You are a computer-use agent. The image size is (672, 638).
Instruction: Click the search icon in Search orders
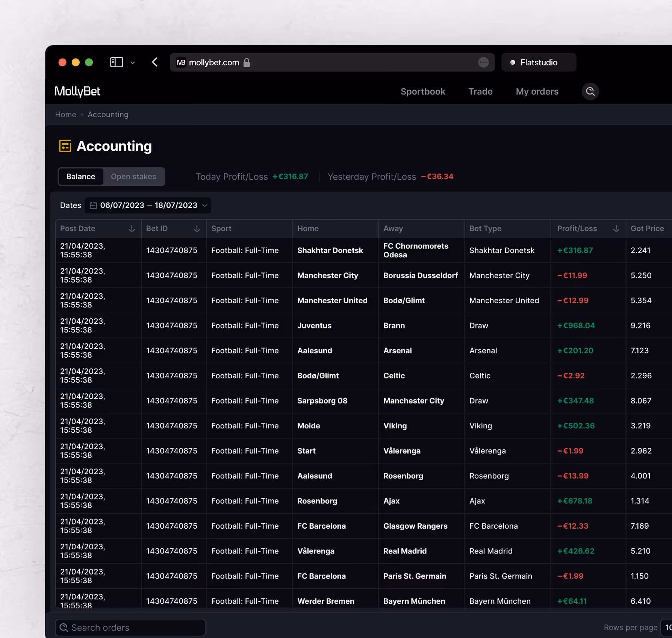tap(64, 627)
